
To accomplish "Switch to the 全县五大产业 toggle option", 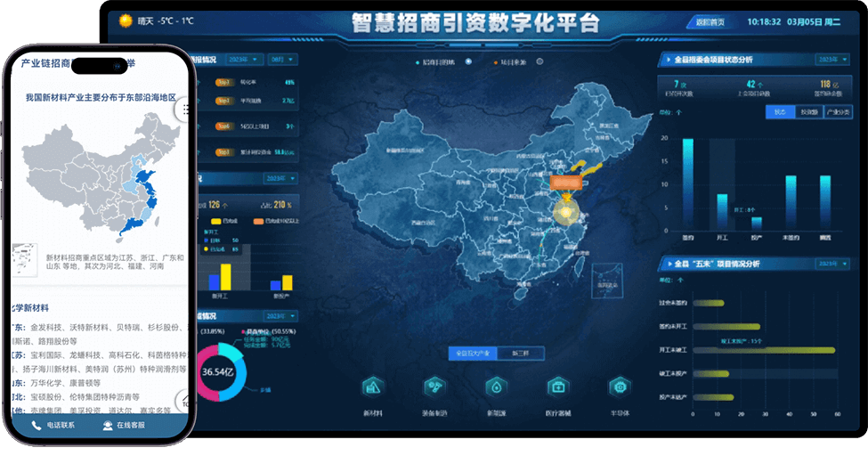I will (473, 353).
